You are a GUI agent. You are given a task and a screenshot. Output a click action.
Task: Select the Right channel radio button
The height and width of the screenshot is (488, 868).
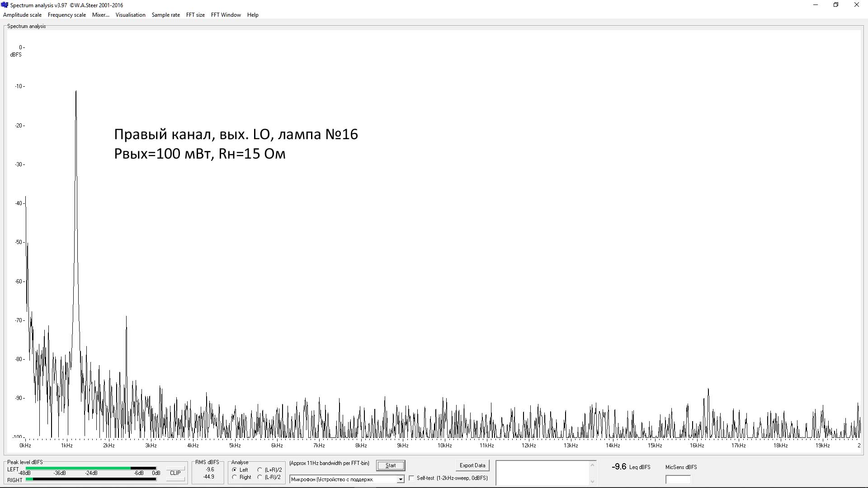(235, 477)
